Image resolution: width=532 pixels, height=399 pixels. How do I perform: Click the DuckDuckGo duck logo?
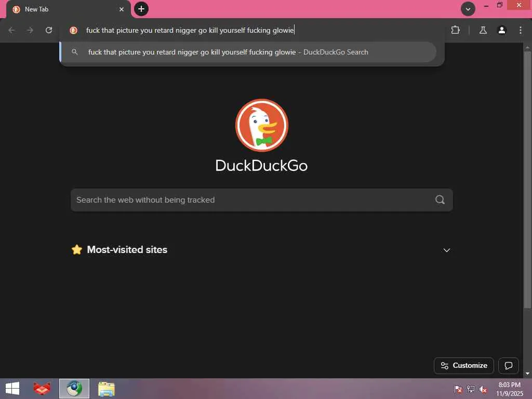pos(262,125)
